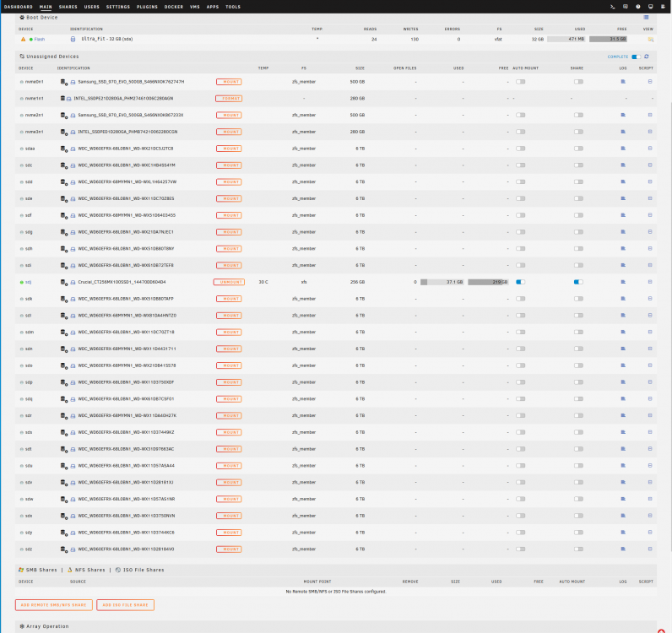Open the script icon for sdk
Screen dimensions: 672x633
[x=650, y=299]
